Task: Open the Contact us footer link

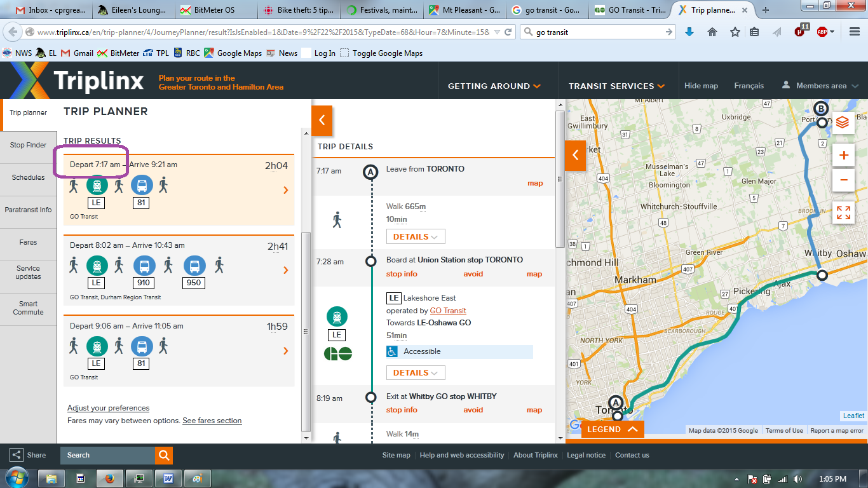Action: pos(632,455)
